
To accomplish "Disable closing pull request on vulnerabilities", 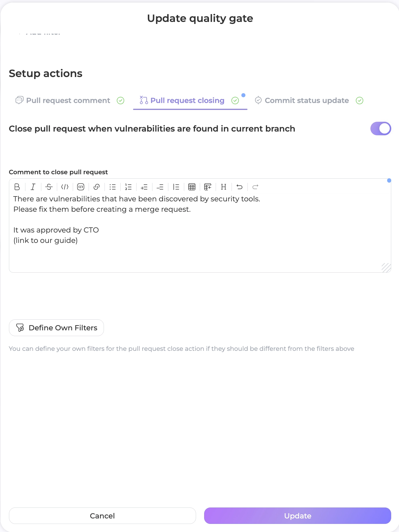I will coord(381,128).
